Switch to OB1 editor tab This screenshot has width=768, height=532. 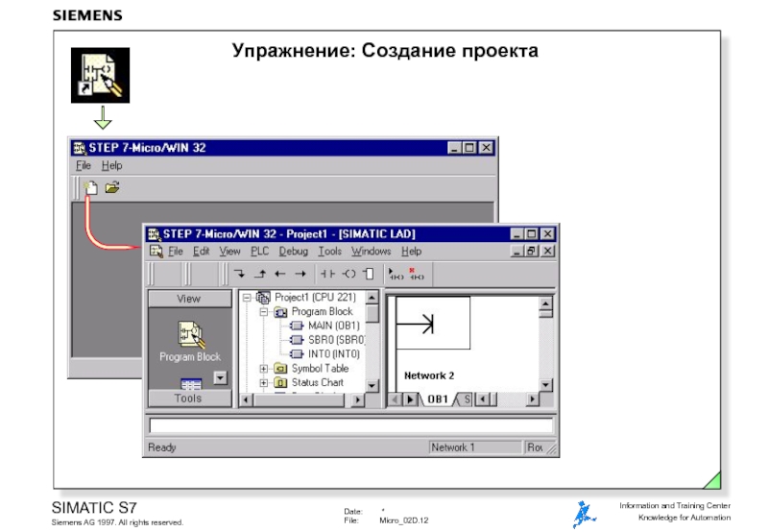(438, 399)
